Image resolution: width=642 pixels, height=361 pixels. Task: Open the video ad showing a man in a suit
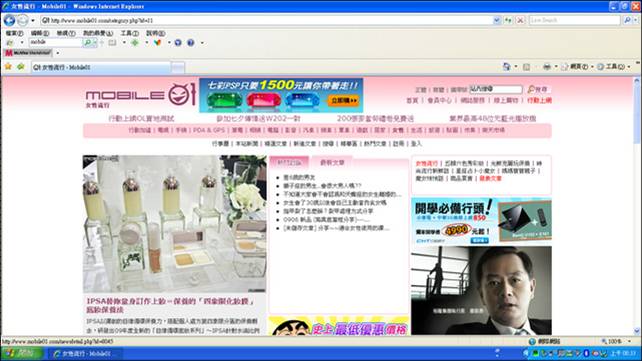tap(481, 291)
